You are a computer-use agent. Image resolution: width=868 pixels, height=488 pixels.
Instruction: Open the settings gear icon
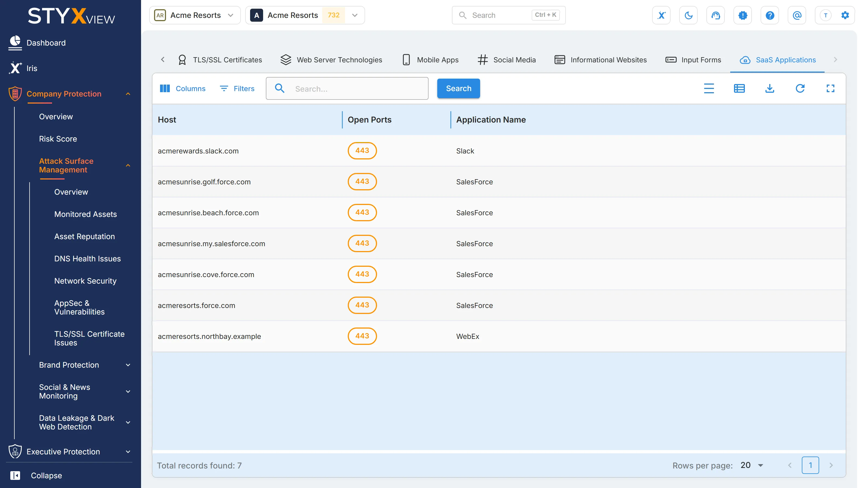845,15
